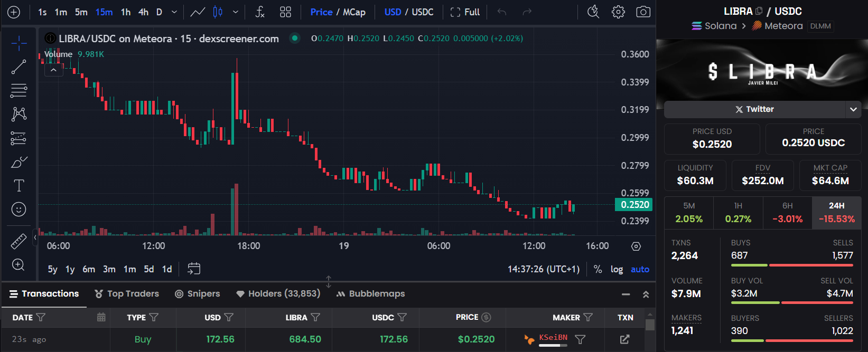This screenshot has width=868, height=352.
Task: Activate the zoom in magnifier tool
Action: coord(18,265)
